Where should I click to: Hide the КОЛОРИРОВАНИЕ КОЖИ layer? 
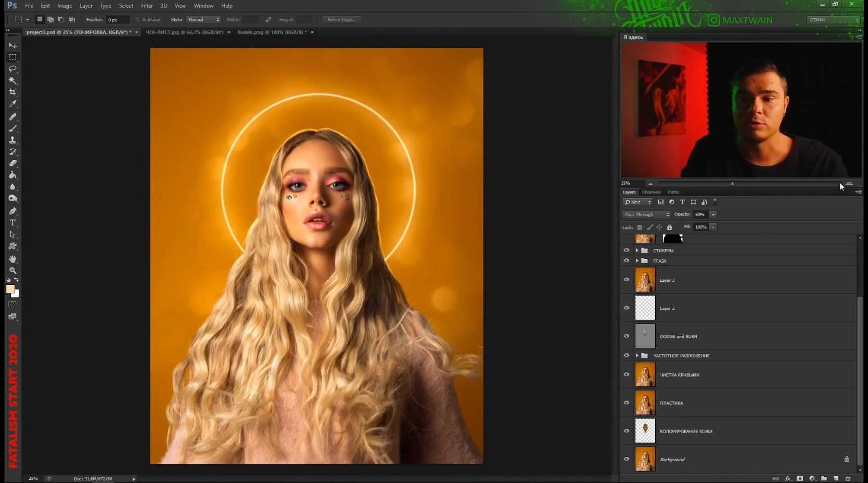tap(627, 431)
